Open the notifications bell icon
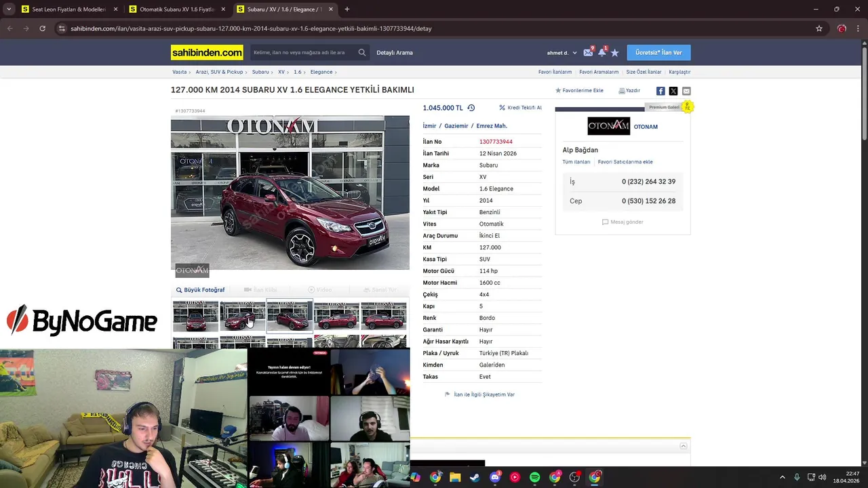The height and width of the screenshot is (488, 868). (x=601, y=52)
